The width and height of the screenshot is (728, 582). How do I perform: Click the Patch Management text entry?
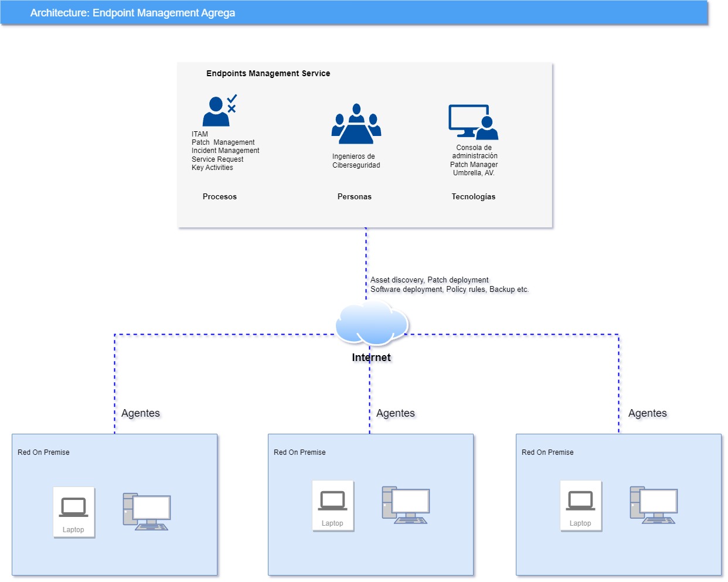click(223, 142)
